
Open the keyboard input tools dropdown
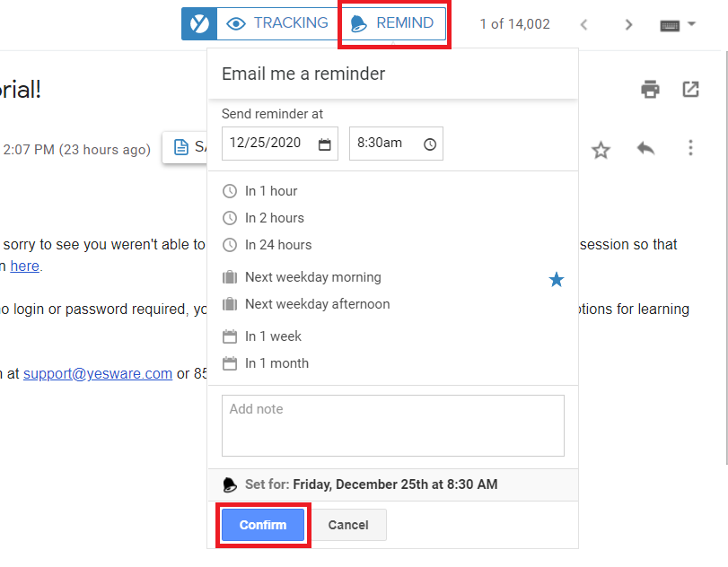(678, 25)
